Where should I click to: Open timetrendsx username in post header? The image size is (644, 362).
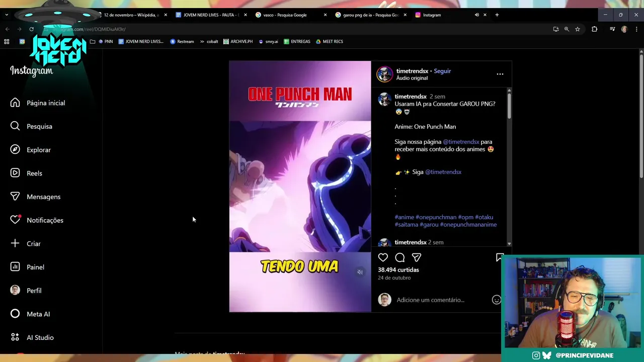[412, 71]
